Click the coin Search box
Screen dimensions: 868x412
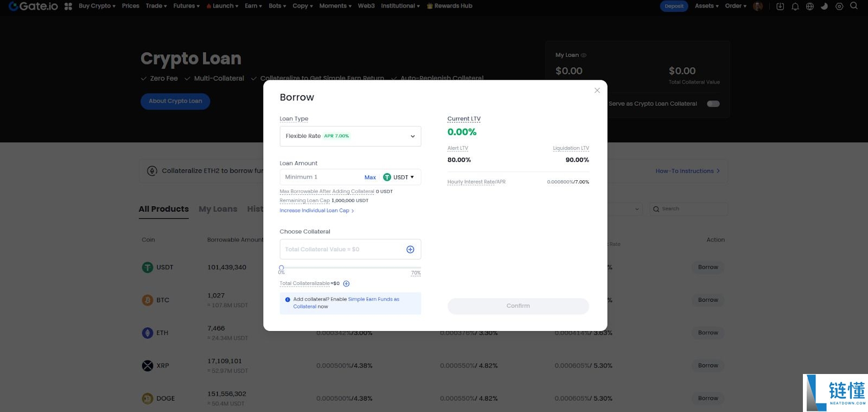[x=689, y=209]
